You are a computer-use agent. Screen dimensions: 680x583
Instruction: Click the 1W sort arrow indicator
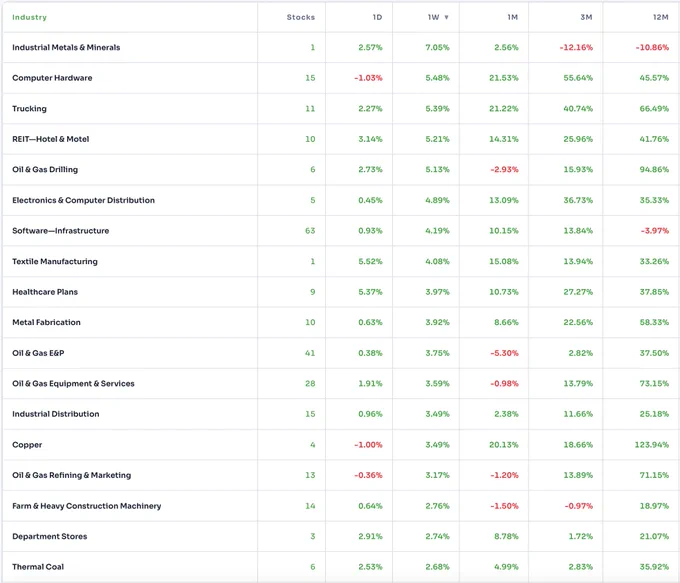point(446,17)
